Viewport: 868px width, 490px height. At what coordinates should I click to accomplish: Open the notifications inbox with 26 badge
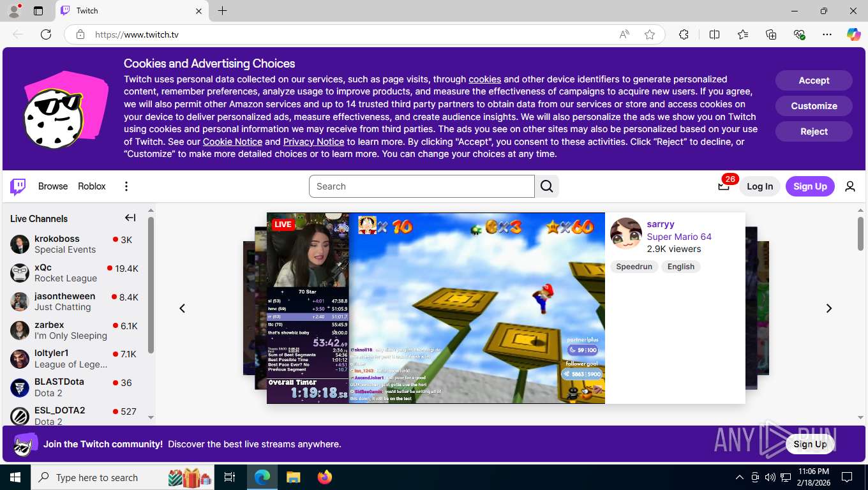(724, 186)
